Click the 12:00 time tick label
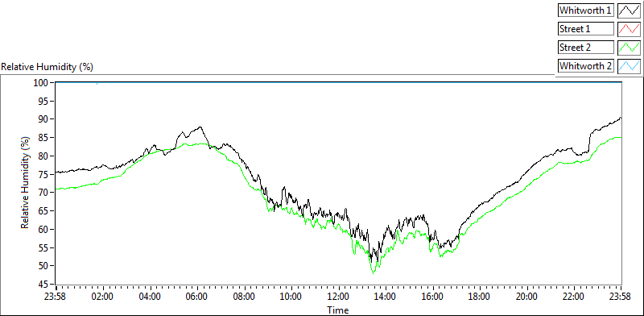Image resolution: width=644 pixels, height=316 pixels. click(338, 297)
